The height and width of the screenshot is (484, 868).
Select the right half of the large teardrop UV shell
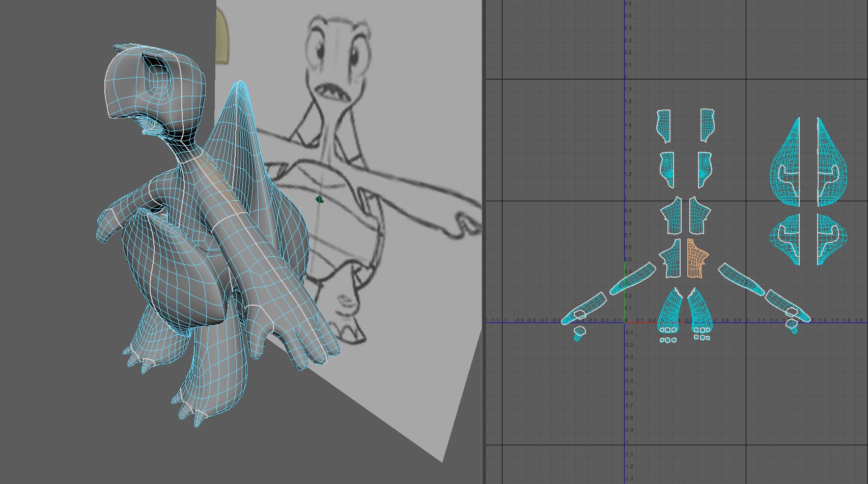833,162
